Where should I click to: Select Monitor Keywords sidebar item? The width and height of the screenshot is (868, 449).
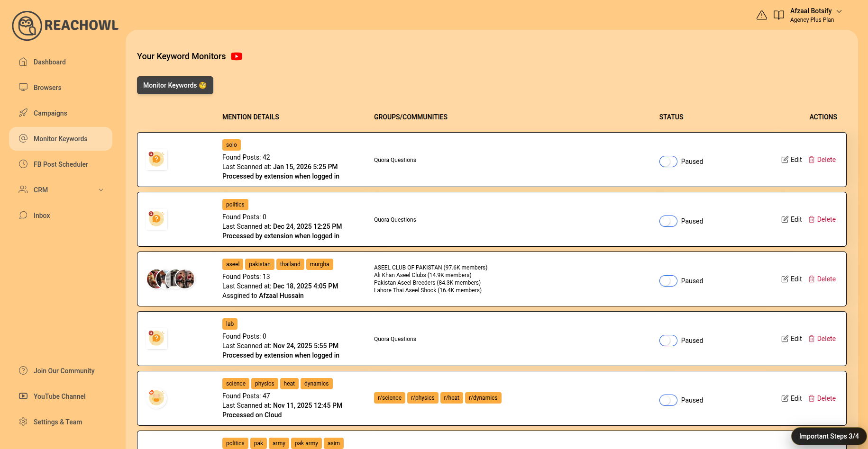point(61,139)
